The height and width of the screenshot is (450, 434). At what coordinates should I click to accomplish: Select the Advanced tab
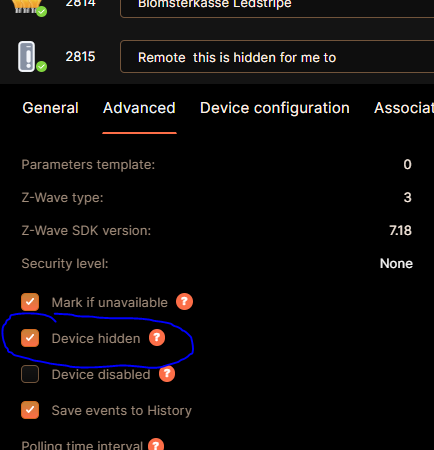pos(139,108)
